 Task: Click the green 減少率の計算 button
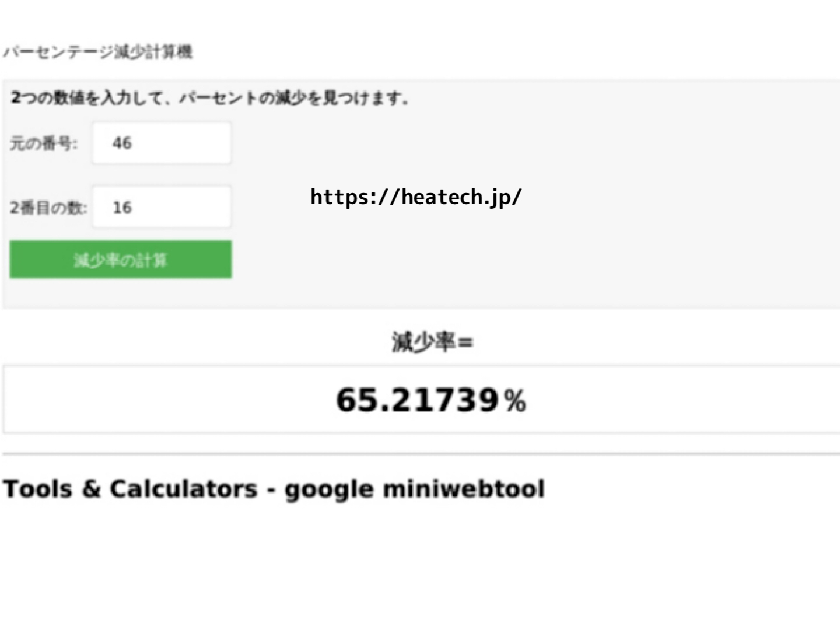(121, 260)
